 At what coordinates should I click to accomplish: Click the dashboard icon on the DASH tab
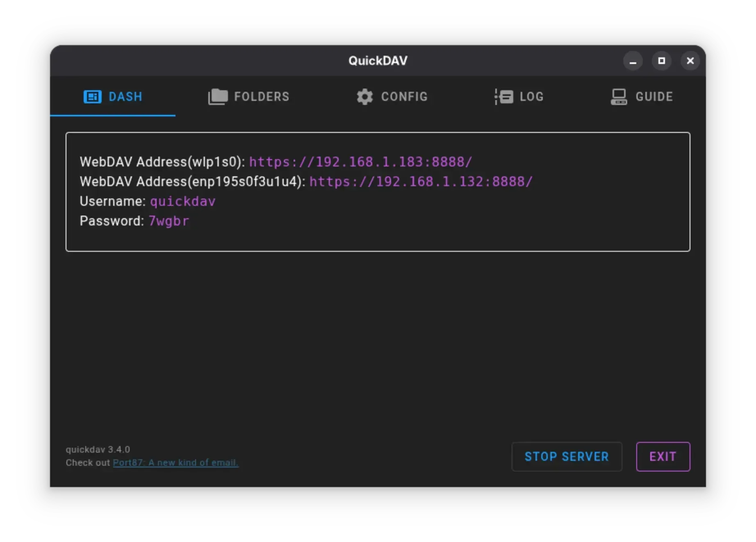click(93, 97)
